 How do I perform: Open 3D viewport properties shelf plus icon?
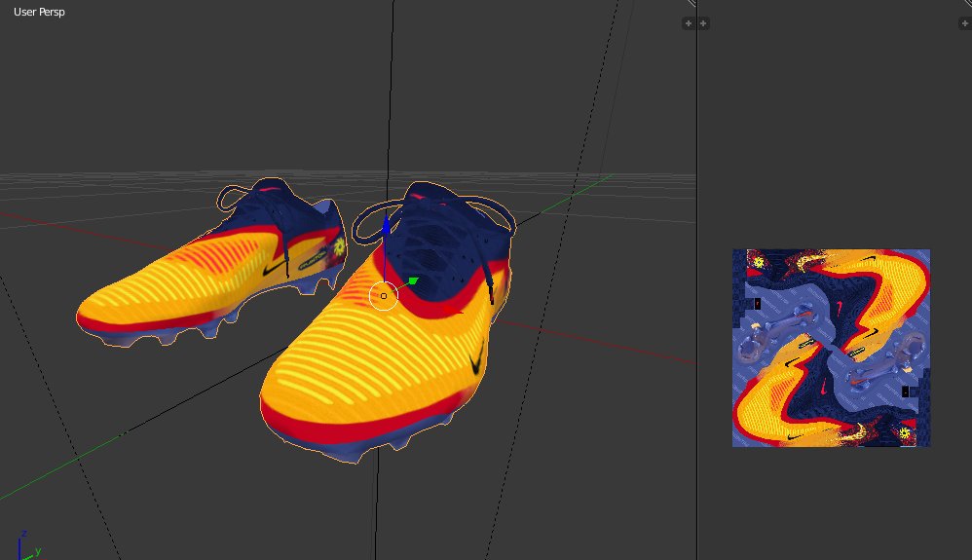pyautogui.click(x=688, y=23)
